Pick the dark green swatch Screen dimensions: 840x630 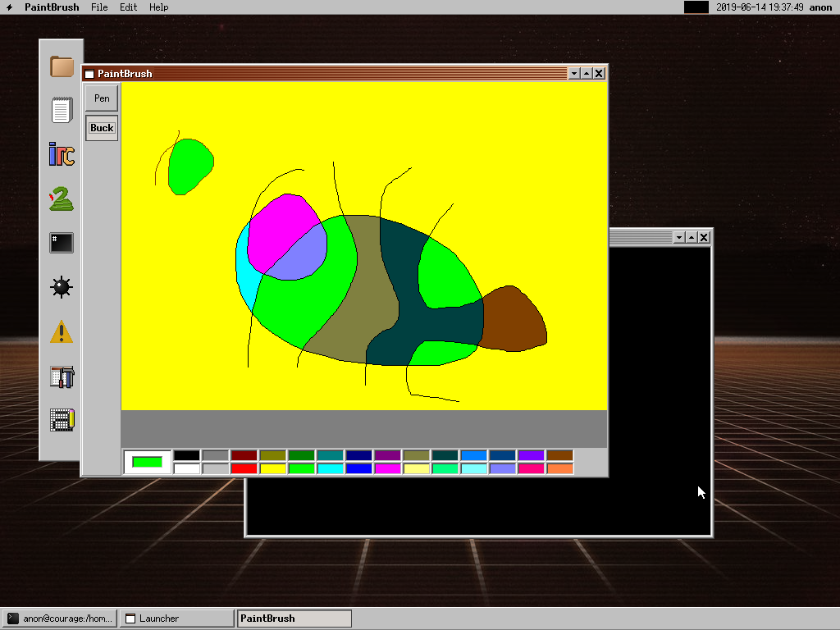(302, 456)
